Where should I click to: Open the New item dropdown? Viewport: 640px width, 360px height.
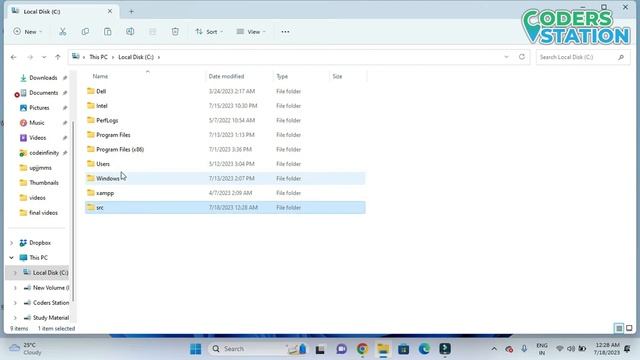click(x=28, y=32)
